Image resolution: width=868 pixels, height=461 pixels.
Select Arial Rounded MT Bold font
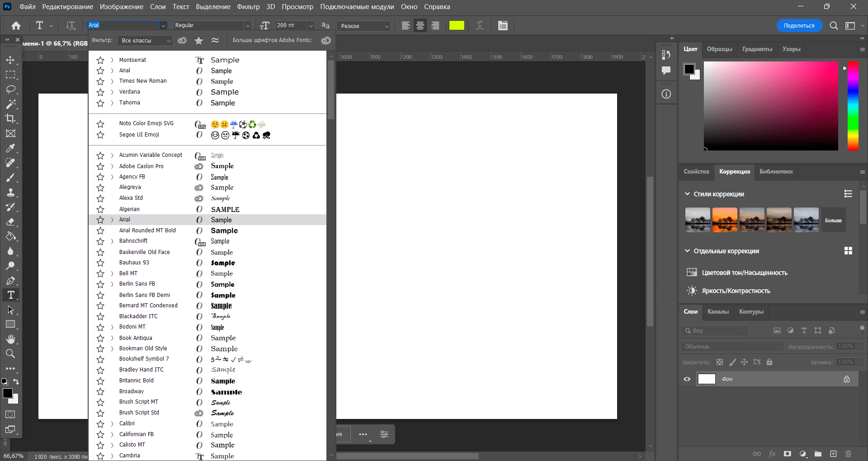coord(208,230)
